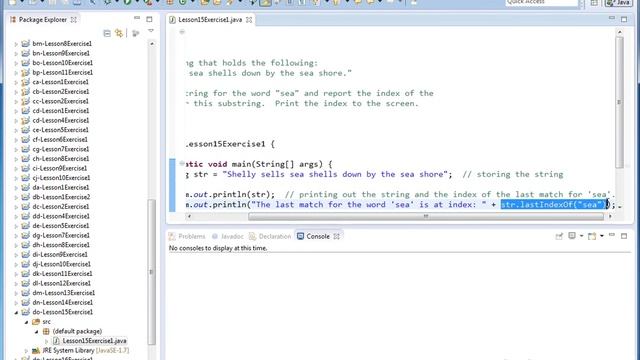
Task: Select project db-Lesson1Exercise2
Action: pos(61,197)
